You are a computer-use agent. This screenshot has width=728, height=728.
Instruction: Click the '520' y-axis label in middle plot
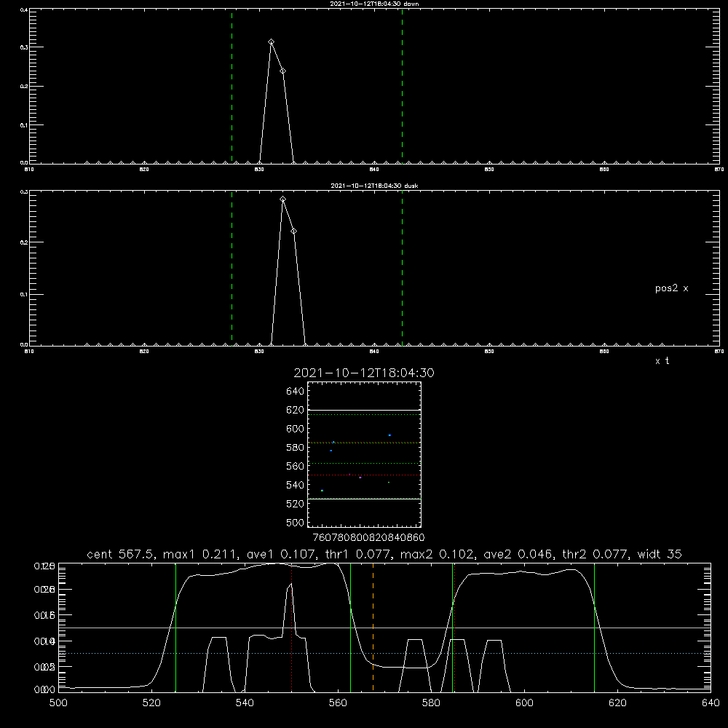(296, 504)
